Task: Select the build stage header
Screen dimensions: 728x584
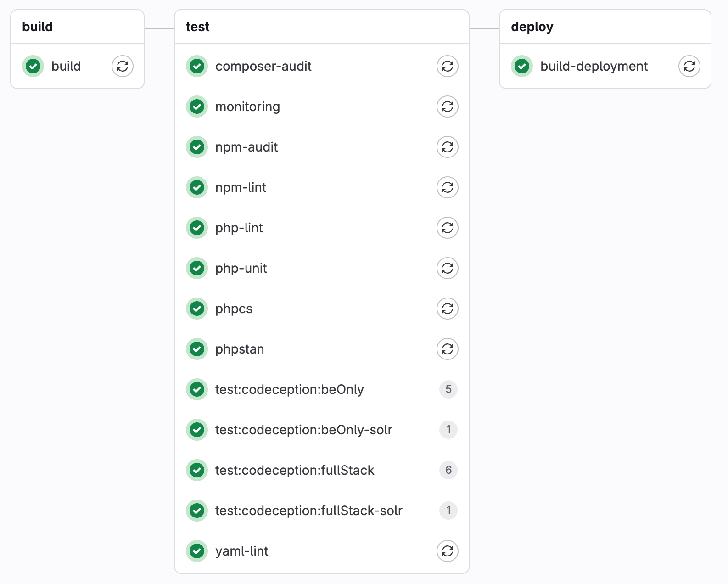Action: 37,27
